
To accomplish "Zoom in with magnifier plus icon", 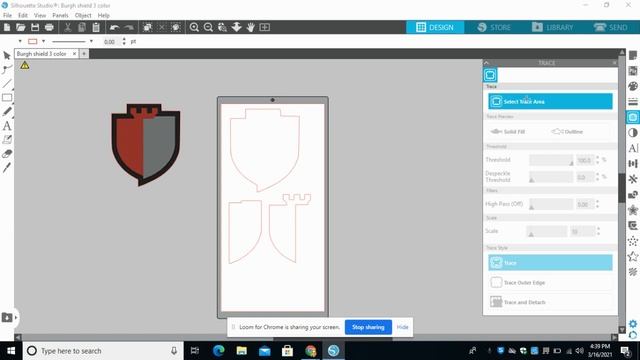I will point(194,27).
